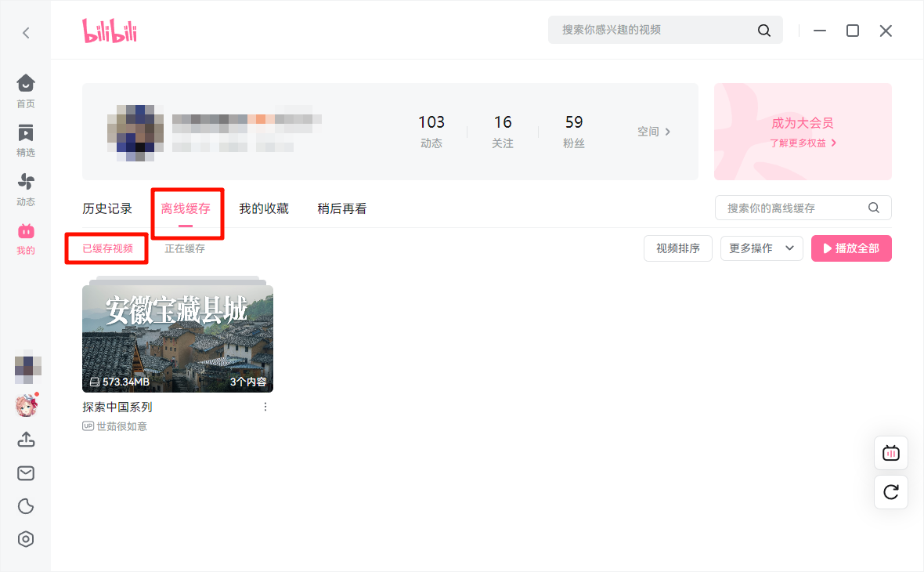Image resolution: width=924 pixels, height=572 pixels.
Task: Open the 首页 home section
Action: point(25,92)
